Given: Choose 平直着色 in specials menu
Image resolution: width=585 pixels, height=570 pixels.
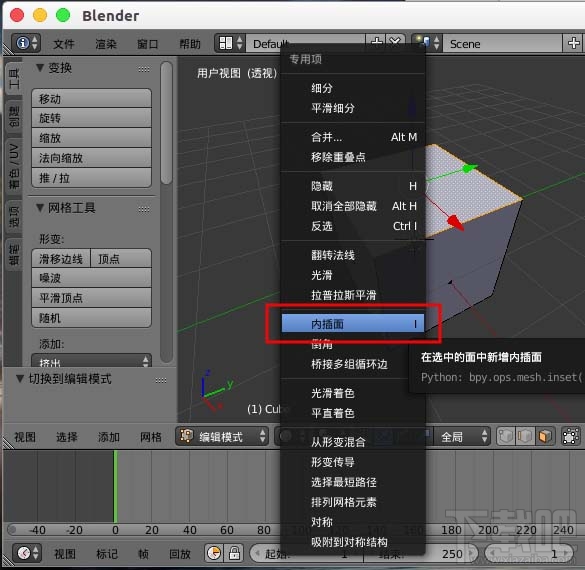Looking at the screenshot, I should [353, 413].
